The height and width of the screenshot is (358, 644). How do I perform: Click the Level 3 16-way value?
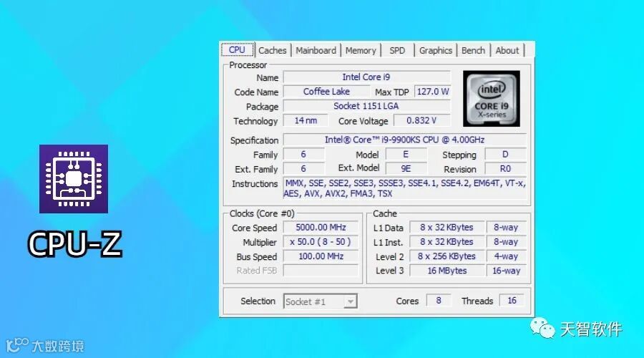(x=506, y=271)
